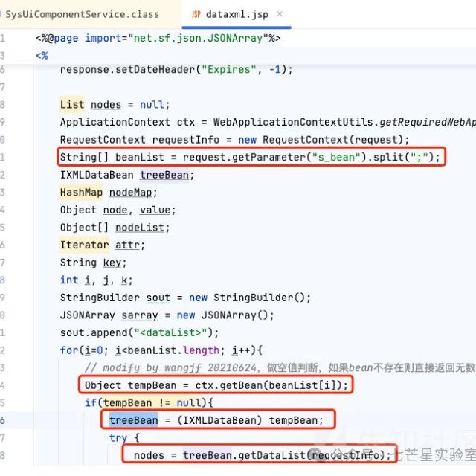Click 'IXMLDataBean treeBean;' declaration
This screenshot has width=476, height=476.
tap(127, 175)
